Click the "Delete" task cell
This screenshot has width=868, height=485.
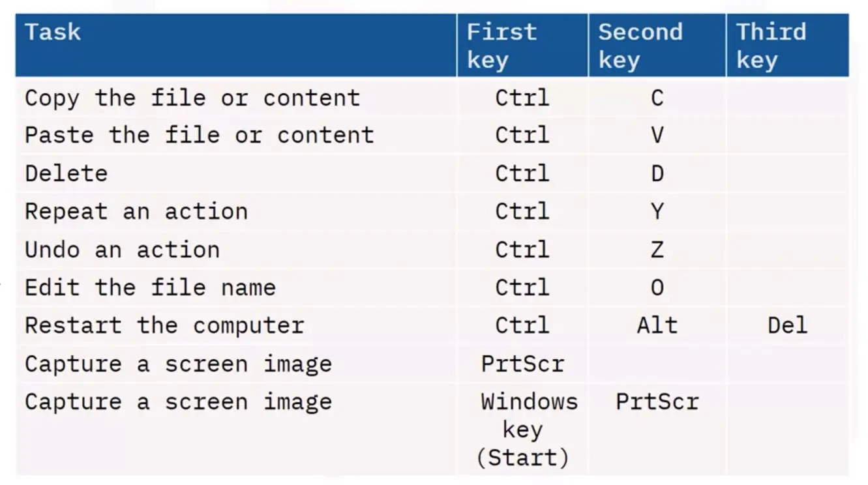coord(66,174)
